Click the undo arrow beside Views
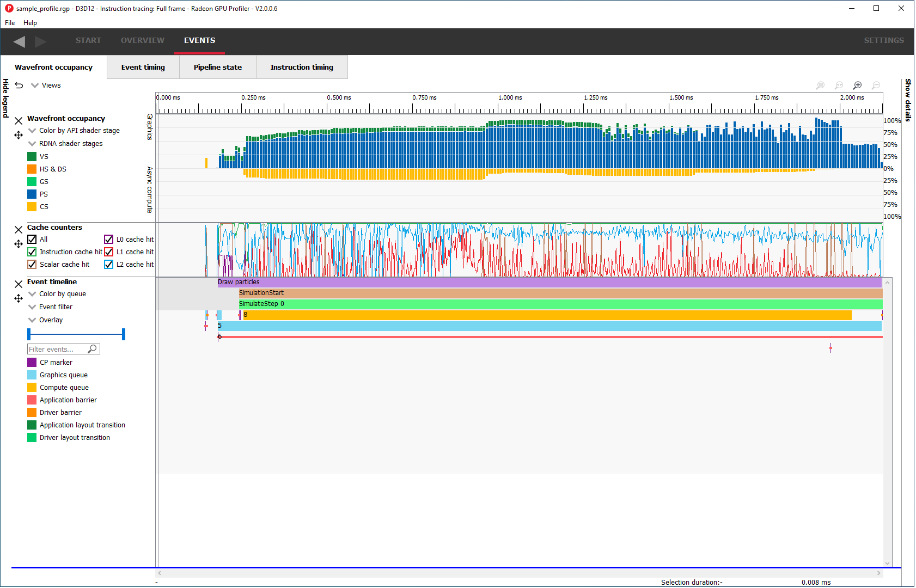Screen dimensions: 916x588 [19, 85]
